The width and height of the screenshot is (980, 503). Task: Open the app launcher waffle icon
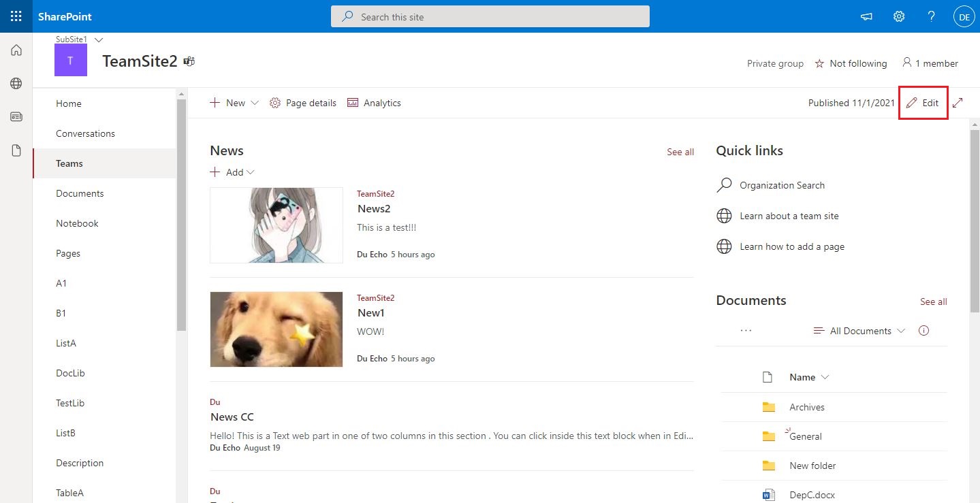[16, 16]
